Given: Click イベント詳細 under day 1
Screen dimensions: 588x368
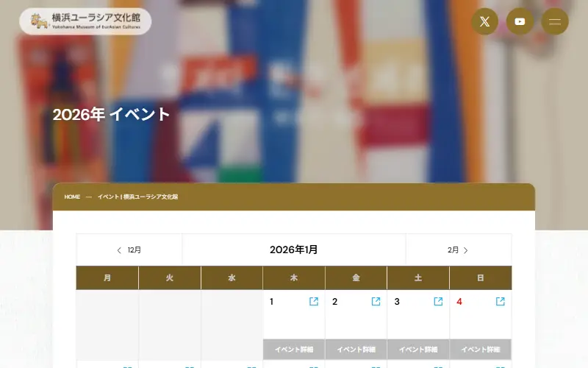Looking at the screenshot, I should tap(294, 350).
